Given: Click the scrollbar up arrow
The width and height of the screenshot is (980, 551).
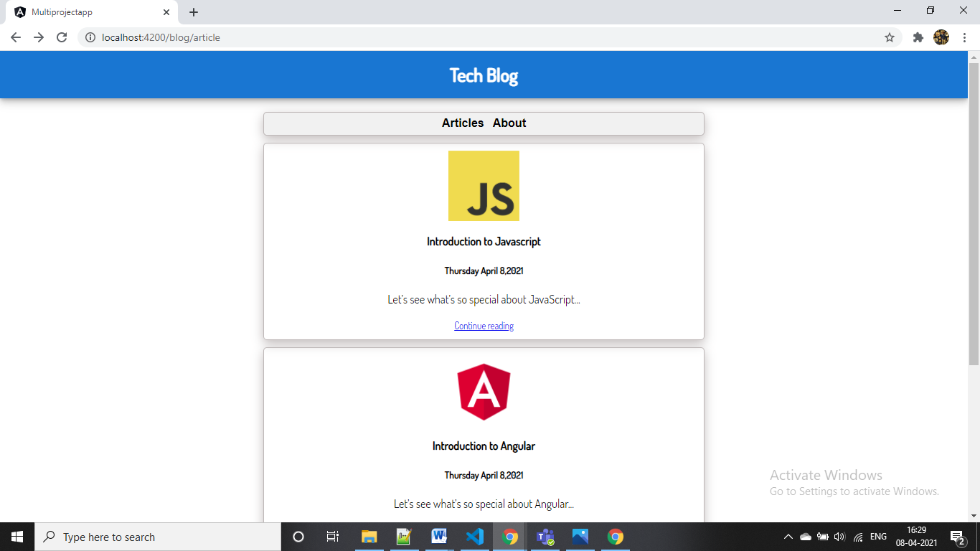Looking at the screenshot, I should tap(974, 57).
